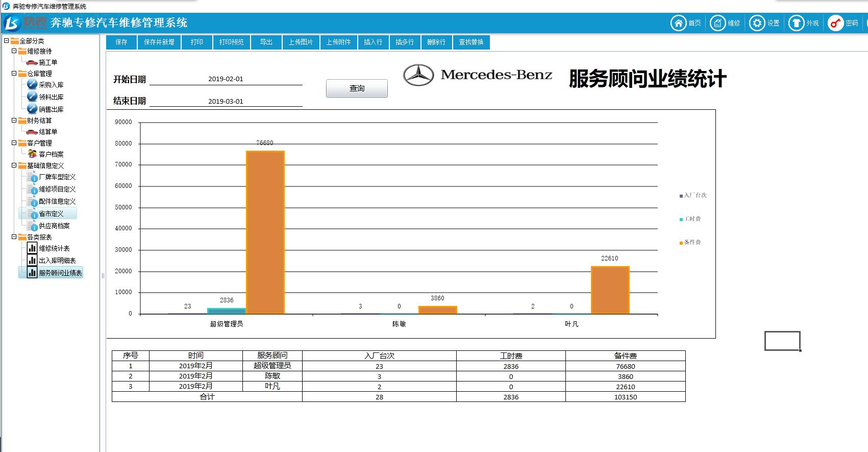868x452 pixels.
Task: Select the 客户档案 icon
Action: coord(32,154)
